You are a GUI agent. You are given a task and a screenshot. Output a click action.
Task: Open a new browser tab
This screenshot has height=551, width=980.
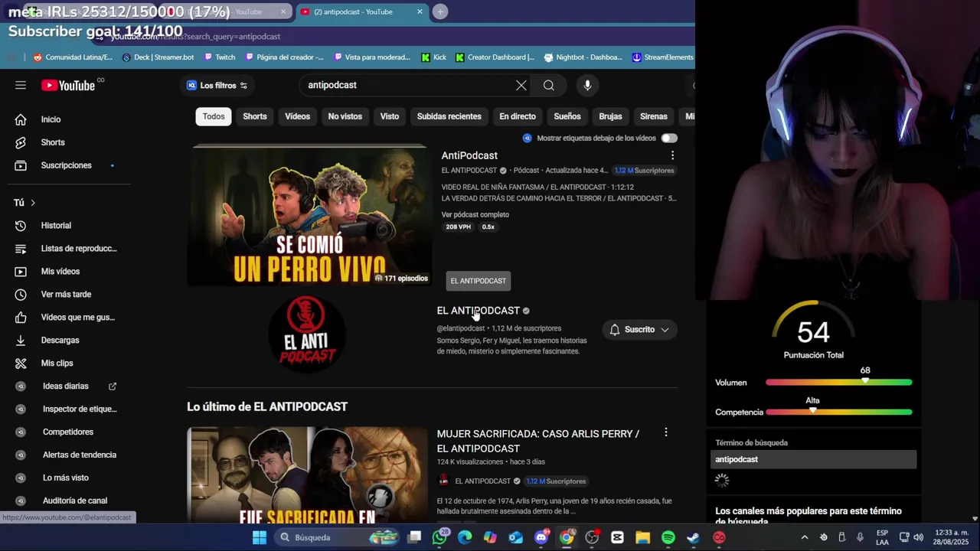[x=440, y=11]
